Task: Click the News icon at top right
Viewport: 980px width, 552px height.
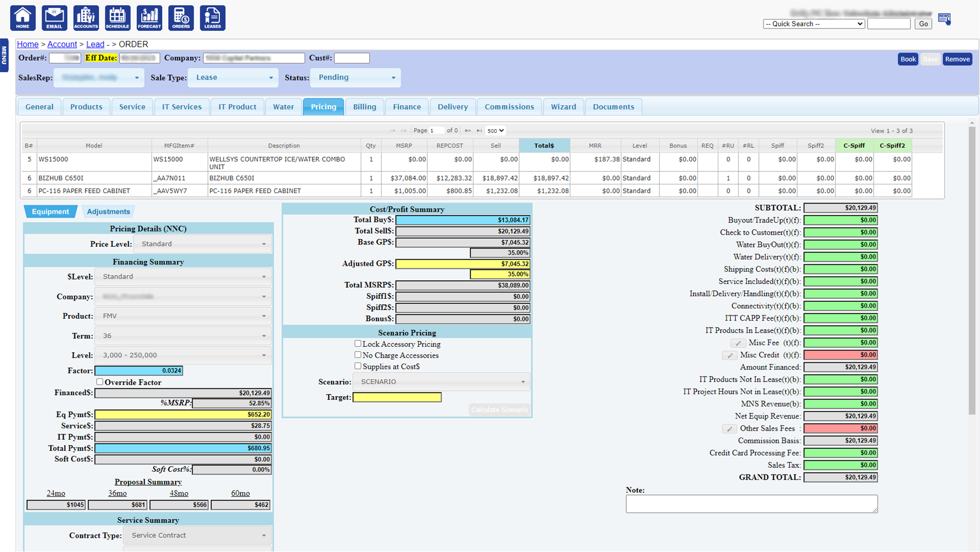Action: click(944, 19)
